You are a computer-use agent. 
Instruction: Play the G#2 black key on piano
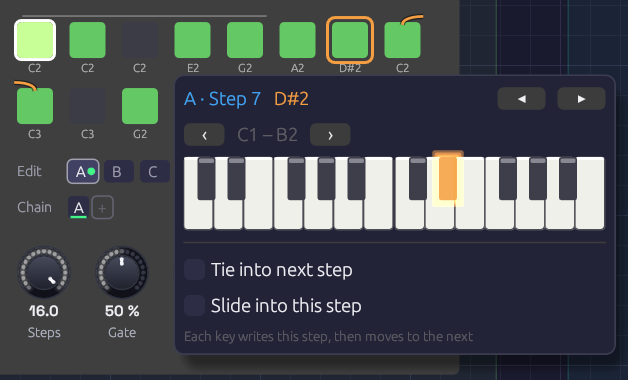coord(538,179)
